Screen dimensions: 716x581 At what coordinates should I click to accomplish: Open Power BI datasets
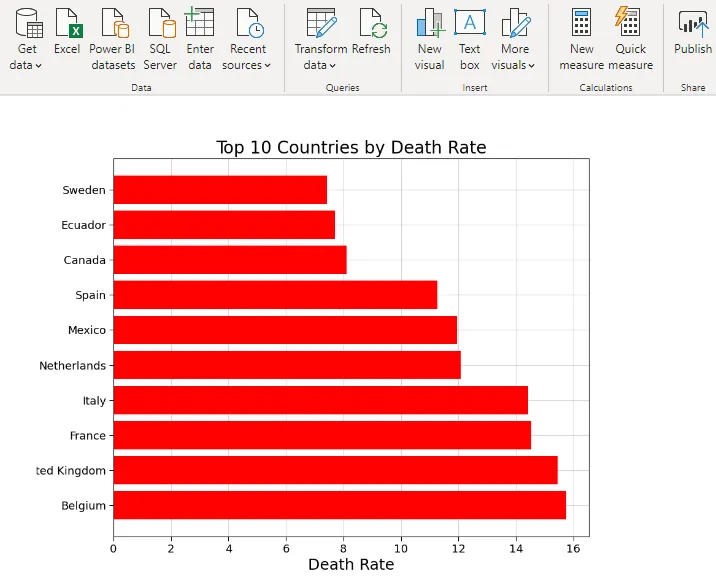112,24
